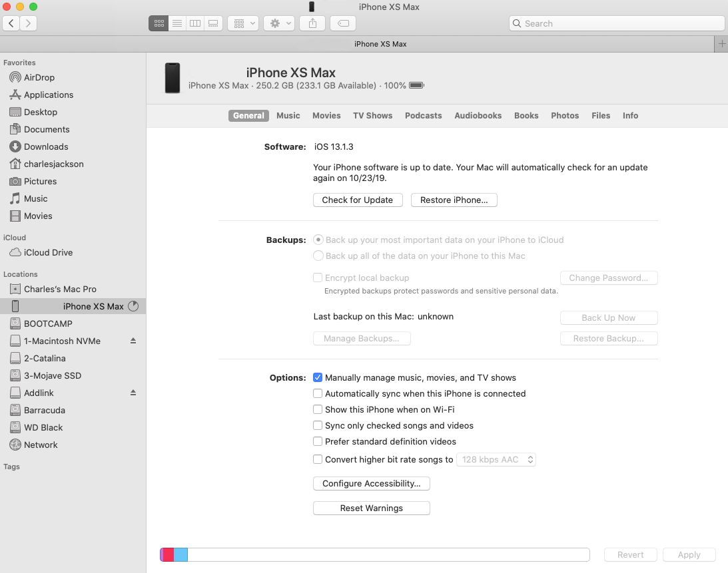The width and height of the screenshot is (728, 573).
Task: Select Barracuda drive in sidebar
Action: click(x=73, y=410)
